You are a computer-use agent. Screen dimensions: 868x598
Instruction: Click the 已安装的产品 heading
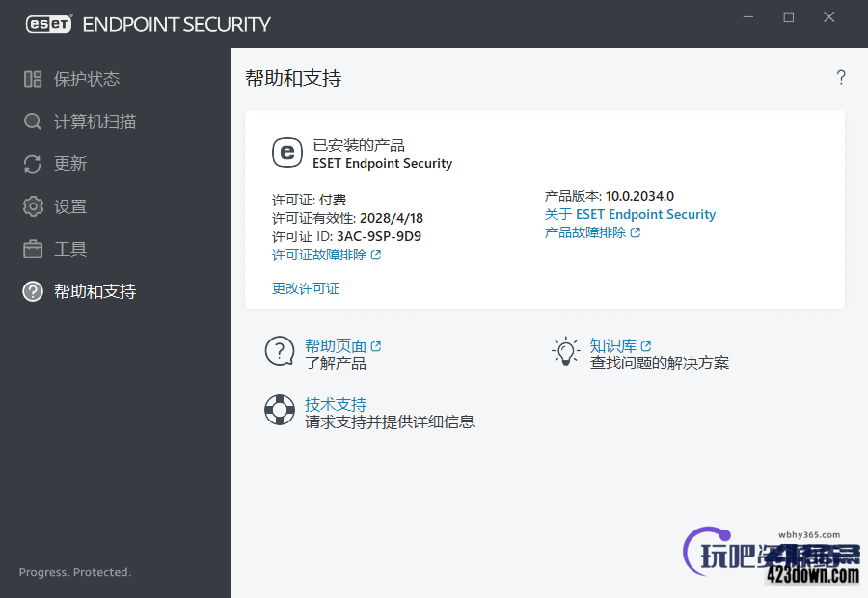click(359, 146)
